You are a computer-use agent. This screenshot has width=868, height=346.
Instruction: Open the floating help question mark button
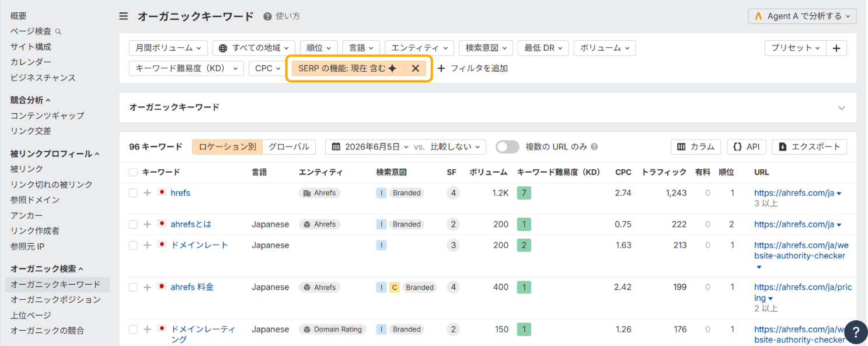click(x=855, y=331)
